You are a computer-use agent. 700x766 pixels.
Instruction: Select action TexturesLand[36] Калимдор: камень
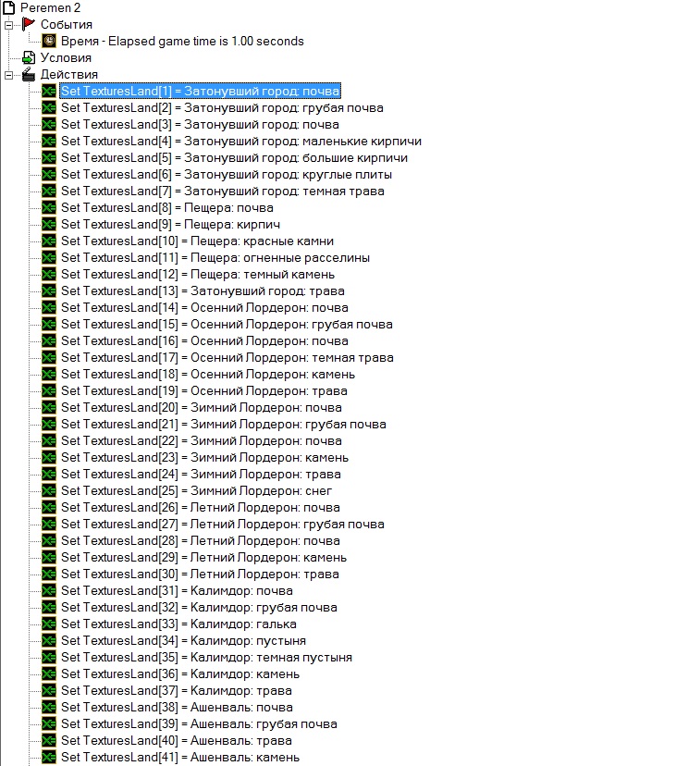pyautogui.click(x=180, y=674)
